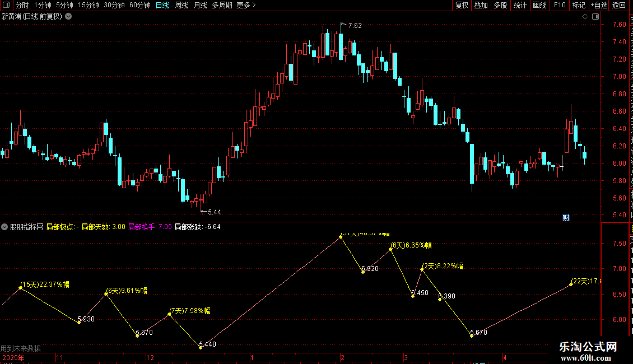This screenshot has height=364, width=633.
Task: Activate the 画线 drawing tool
Action: (539, 5)
